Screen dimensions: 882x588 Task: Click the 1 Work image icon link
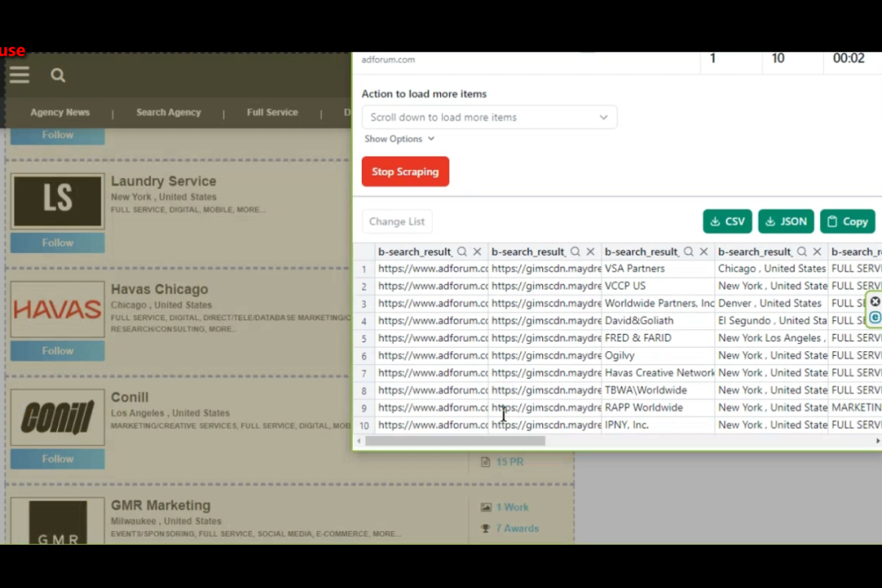point(485,507)
